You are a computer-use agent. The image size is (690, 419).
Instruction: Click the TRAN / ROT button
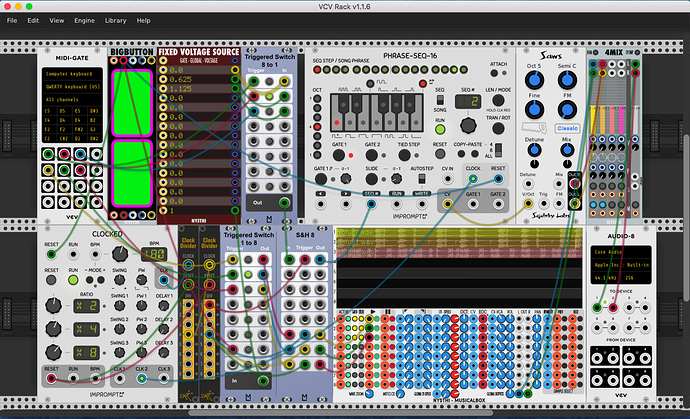pyautogui.click(x=498, y=129)
